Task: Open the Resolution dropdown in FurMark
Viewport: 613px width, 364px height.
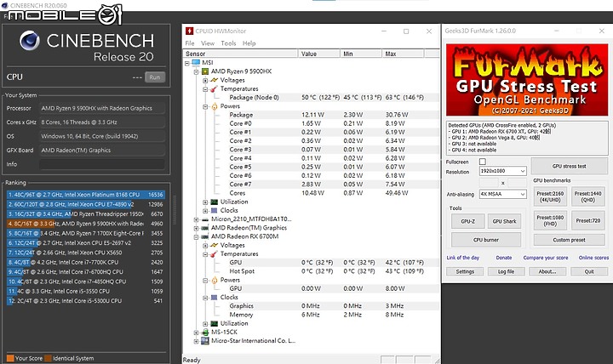Action: [503, 171]
